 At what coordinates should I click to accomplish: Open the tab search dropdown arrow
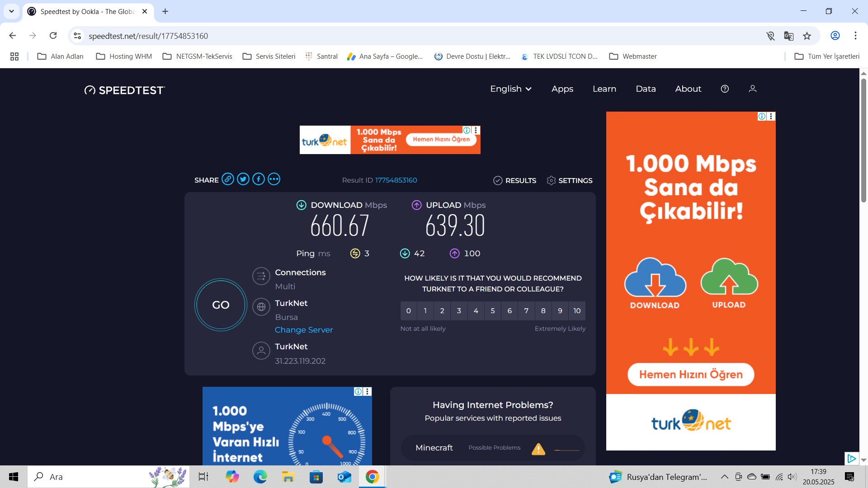11,11
